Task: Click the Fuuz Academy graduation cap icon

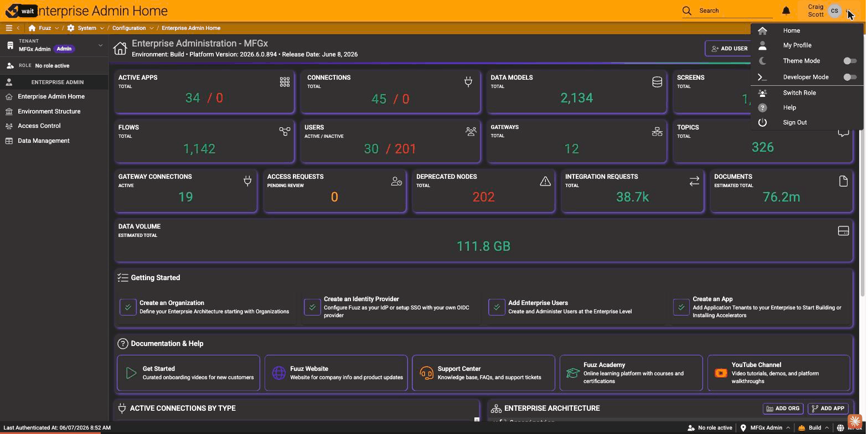Action: 573,373
